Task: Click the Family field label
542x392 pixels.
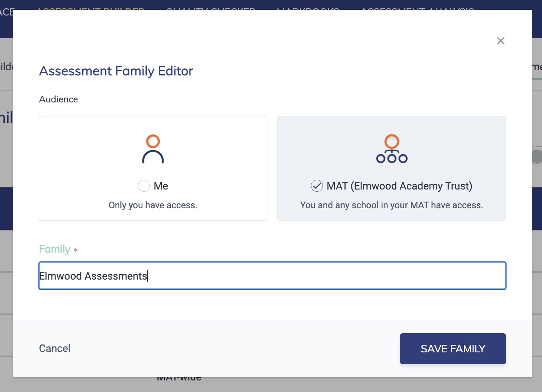Action: pyautogui.click(x=54, y=249)
